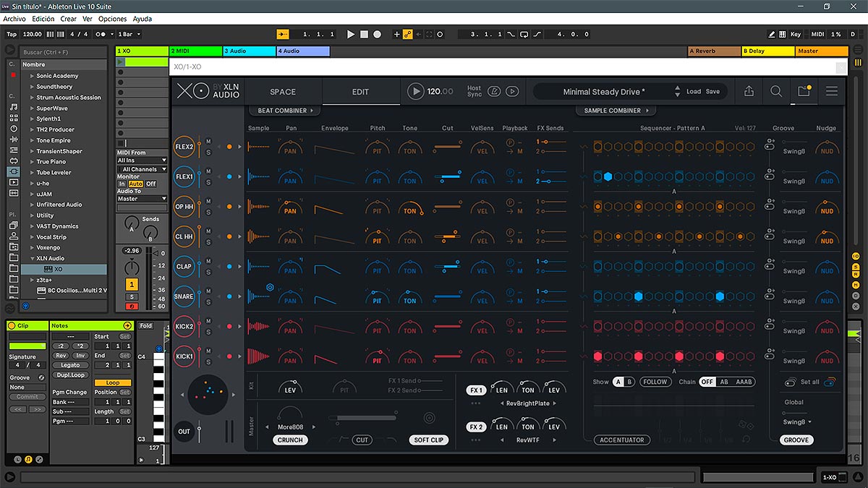Set Chain mode to AAAB
This screenshot has width=868, height=488.
pos(743,382)
